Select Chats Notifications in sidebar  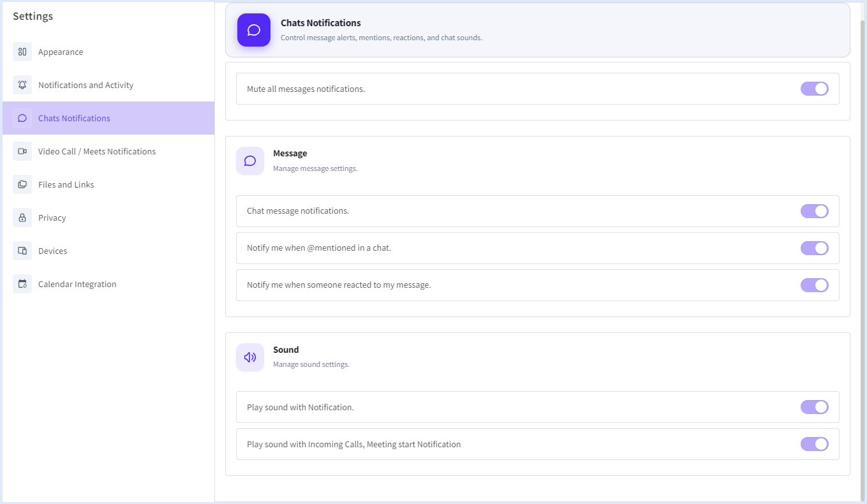(x=108, y=118)
